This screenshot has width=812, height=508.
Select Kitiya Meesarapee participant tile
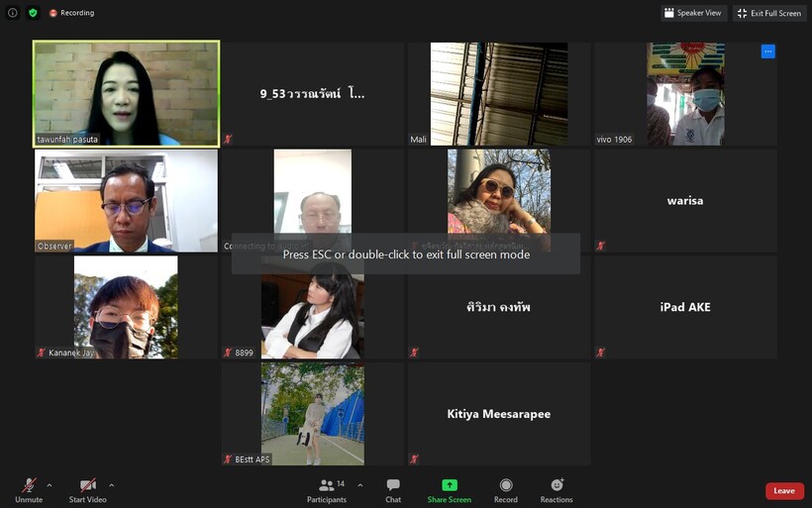499,414
